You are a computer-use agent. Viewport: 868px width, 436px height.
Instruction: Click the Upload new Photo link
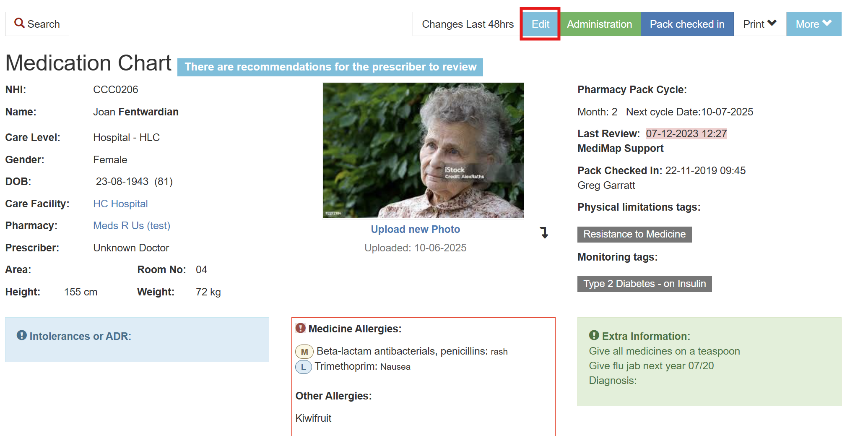click(x=415, y=229)
